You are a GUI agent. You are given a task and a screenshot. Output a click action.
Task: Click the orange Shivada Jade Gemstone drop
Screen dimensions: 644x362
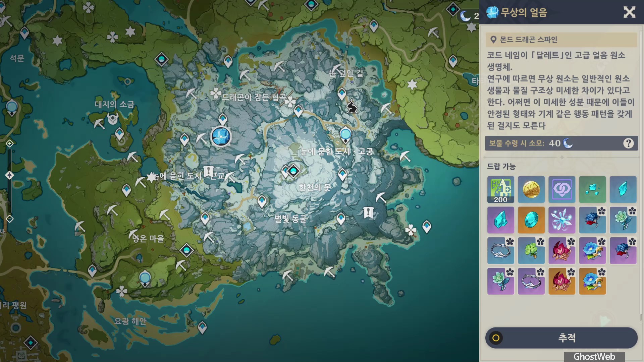[531, 220]
